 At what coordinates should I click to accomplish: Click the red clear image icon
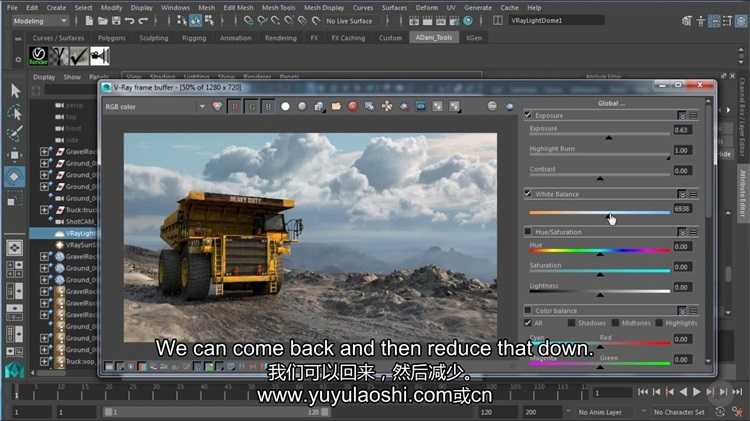(353, 106)
